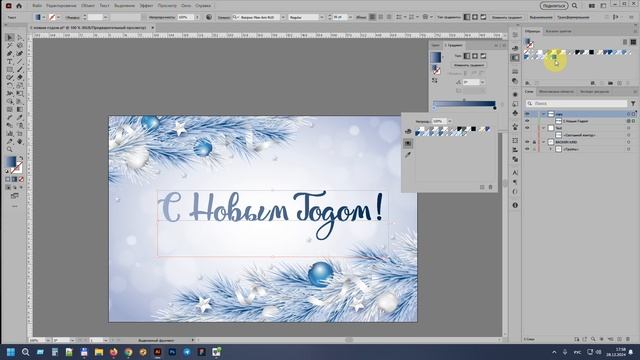The image size is (640, 360).
Task: Select the black gradient stop on slider
Action: tap(495, 108)
